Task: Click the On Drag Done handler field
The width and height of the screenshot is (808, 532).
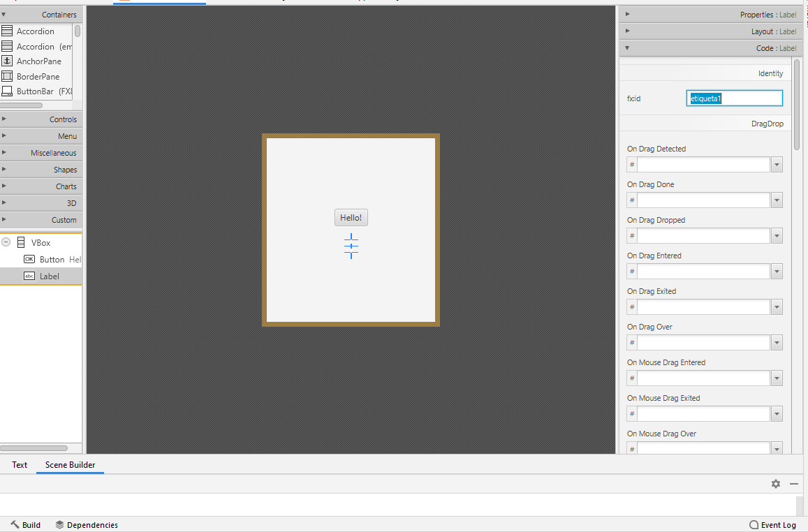Action: 703,200
